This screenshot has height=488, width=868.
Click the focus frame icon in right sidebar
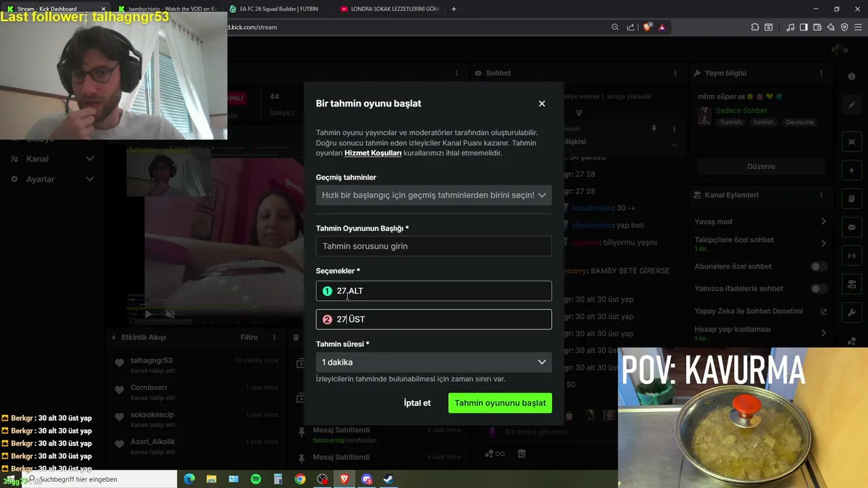pos(852,142)
